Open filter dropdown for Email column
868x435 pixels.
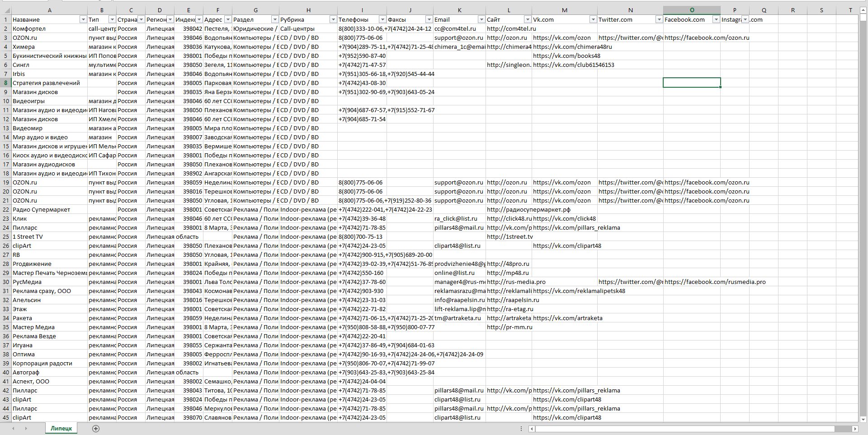pyautogui.click(x=481, y=19)
